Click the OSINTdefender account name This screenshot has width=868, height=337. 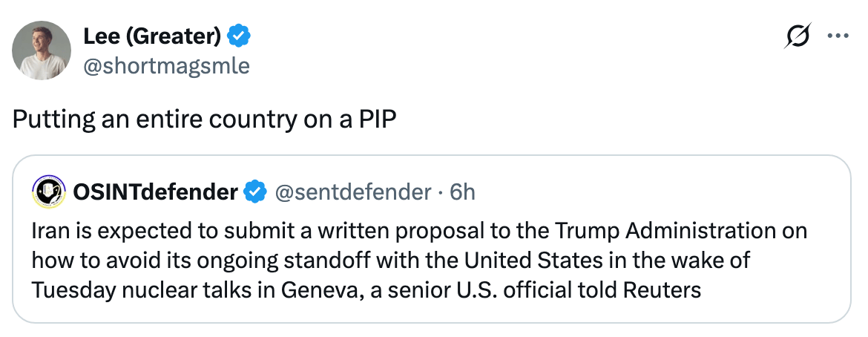pos(155,193)
